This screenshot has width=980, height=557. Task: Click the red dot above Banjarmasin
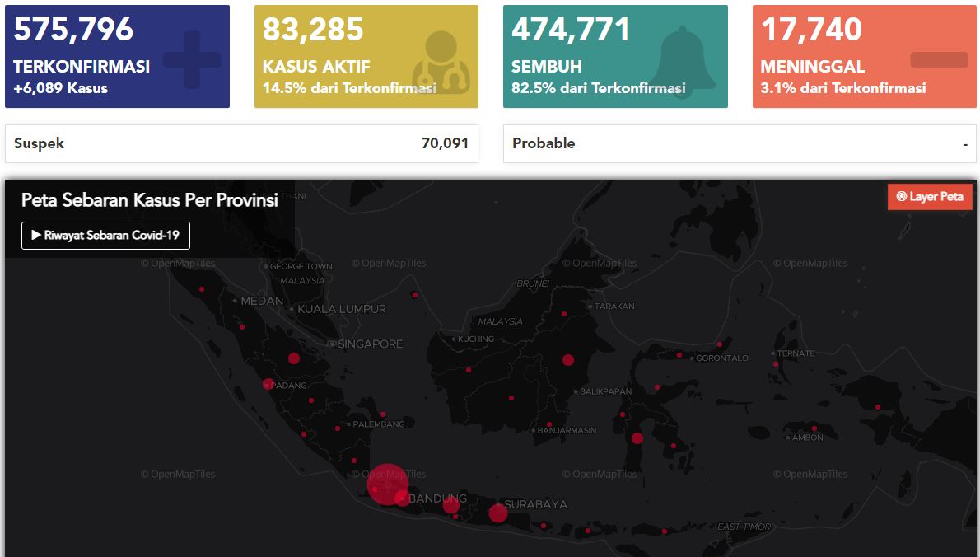548,424
